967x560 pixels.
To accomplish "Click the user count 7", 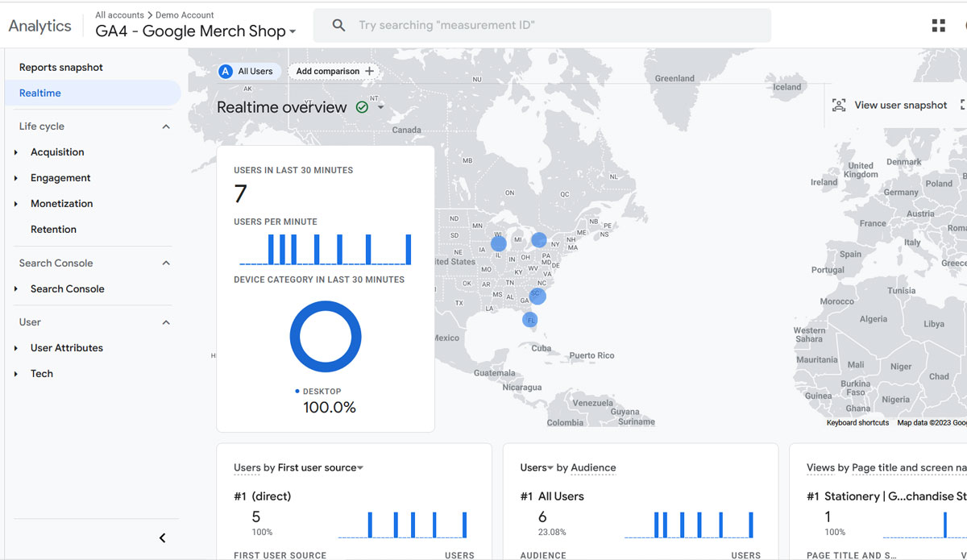I will (240, 194).
